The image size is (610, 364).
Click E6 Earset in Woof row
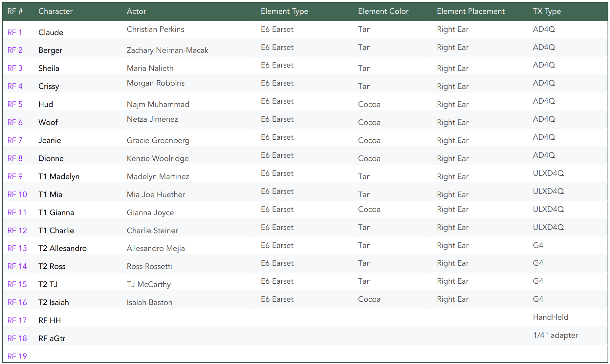277,119
